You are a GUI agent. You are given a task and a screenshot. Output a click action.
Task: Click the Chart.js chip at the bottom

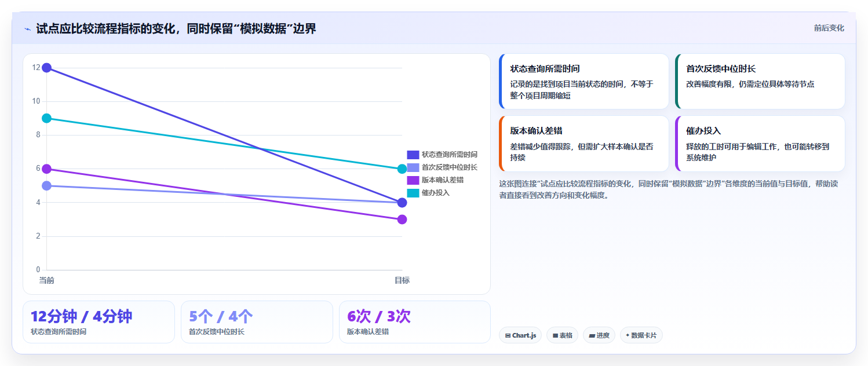coord(520,335)
